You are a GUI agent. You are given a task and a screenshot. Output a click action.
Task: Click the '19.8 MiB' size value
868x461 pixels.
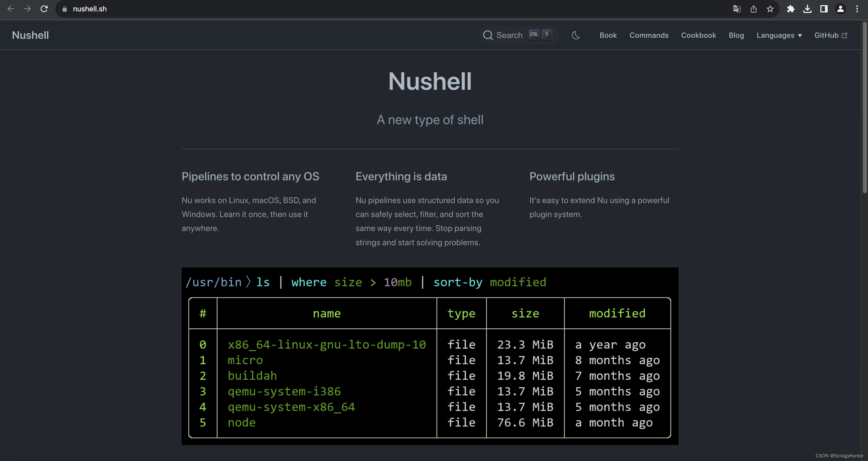(525, 375)
